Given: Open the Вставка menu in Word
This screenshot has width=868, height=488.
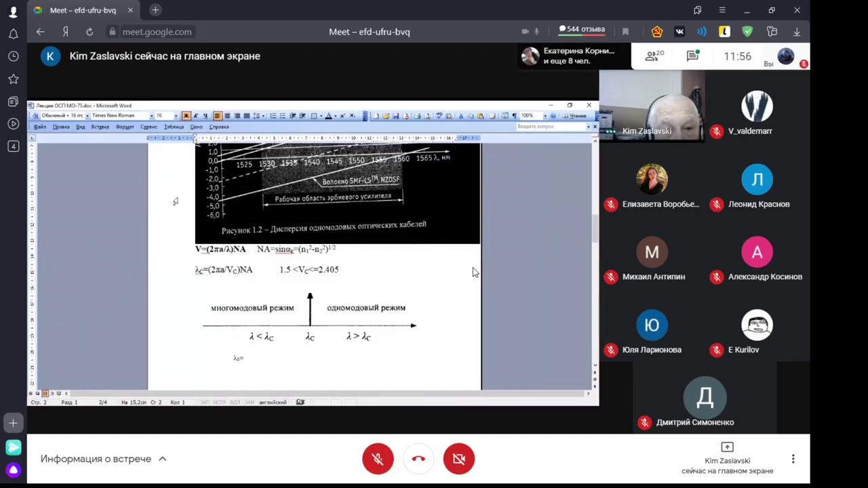Looking at the screenshot, I should pos(100,127).
